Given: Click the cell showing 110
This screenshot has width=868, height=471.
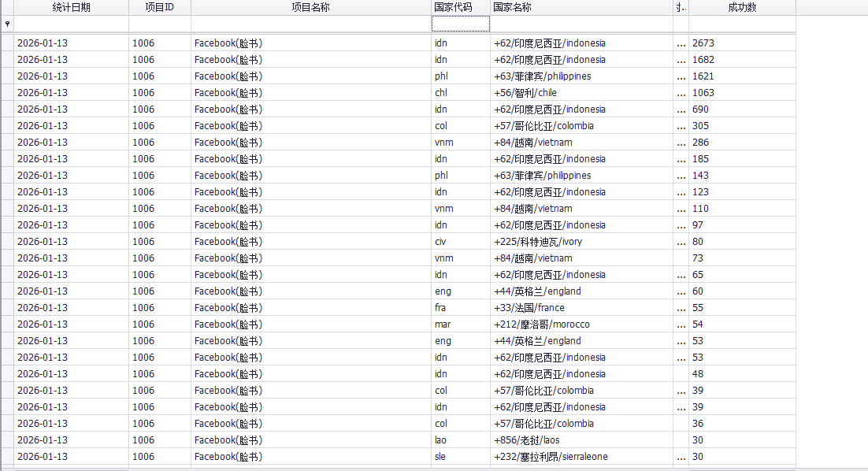Looking at the screenshot, I should pyautogui.click(x=742, y=209).
